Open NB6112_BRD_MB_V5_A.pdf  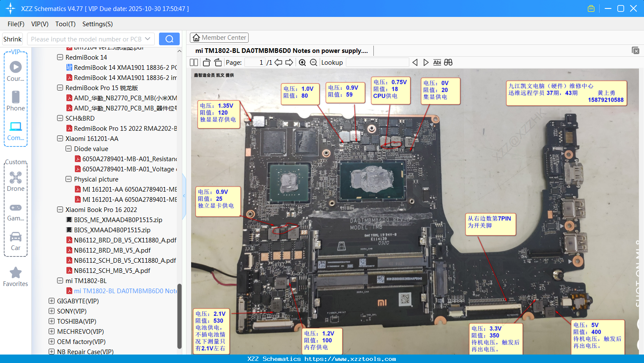[108, 250]
